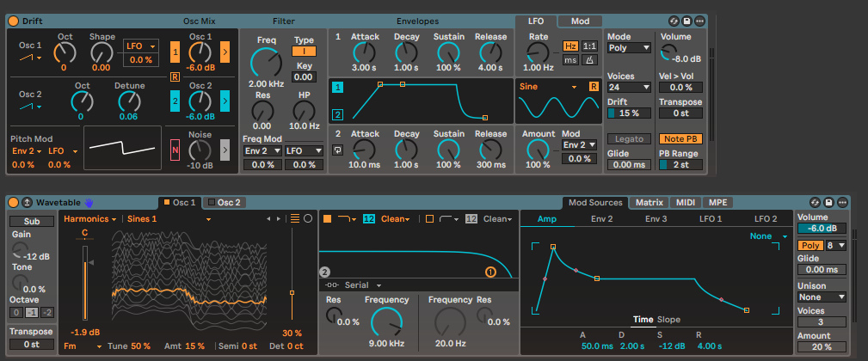Click Glide 0.00 ms field in Drift
Screen dimensions: 868x361
[x=629, y=165]
